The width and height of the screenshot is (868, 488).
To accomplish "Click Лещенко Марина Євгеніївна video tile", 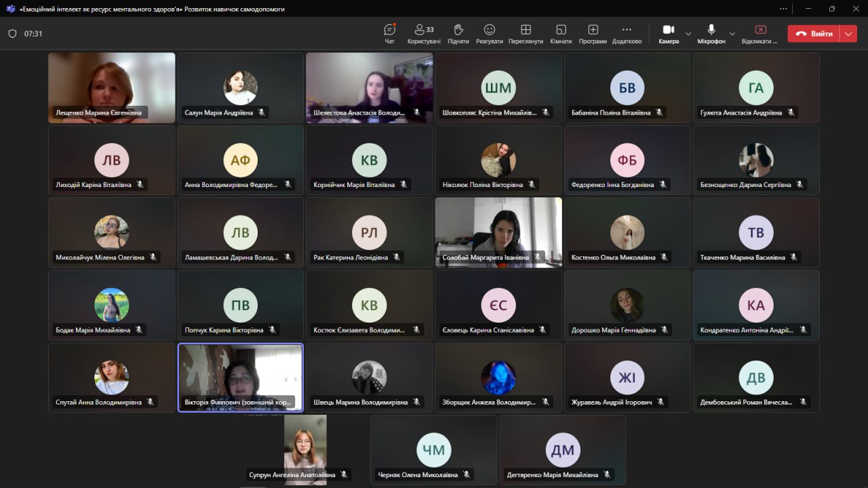I will point(112,87).
